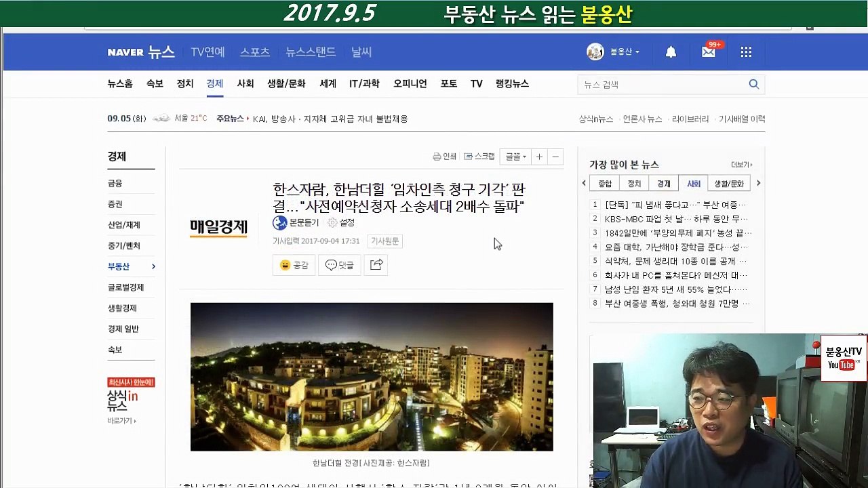Open the 뉴스스탠드 top link
868x488 pixels.
[x=311, y=52]
